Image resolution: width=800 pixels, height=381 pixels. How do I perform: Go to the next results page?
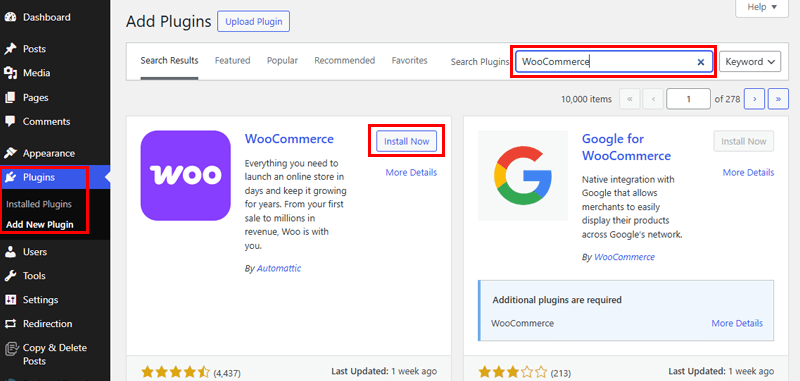click(754, 99)
